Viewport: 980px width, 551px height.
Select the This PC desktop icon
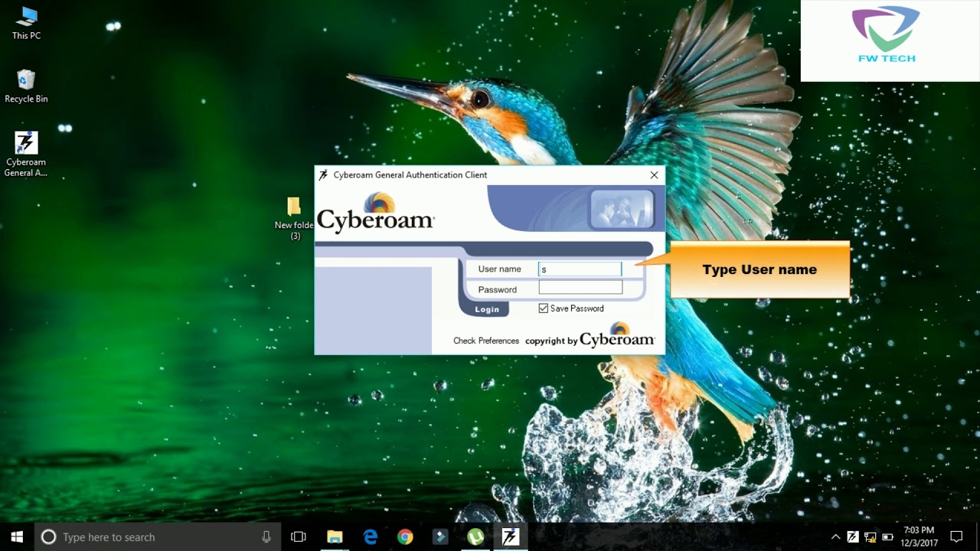[x=26, y=23]
